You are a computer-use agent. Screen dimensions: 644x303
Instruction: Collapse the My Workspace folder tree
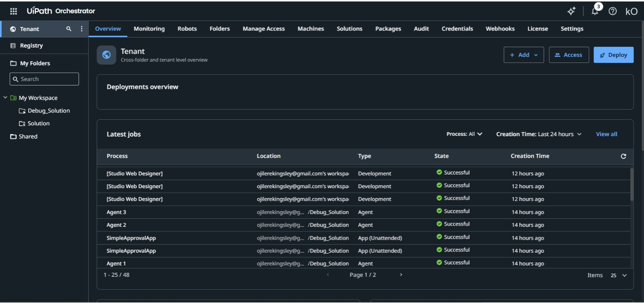(5, 98)
